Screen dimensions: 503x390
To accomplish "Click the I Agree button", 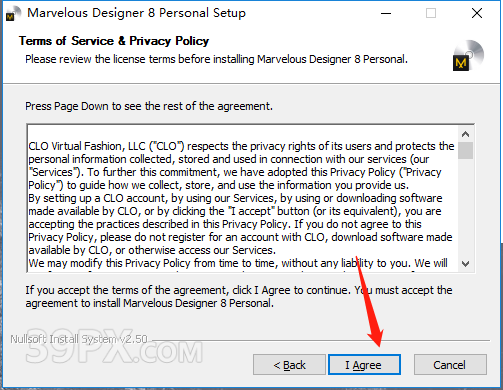I will 364,365.
